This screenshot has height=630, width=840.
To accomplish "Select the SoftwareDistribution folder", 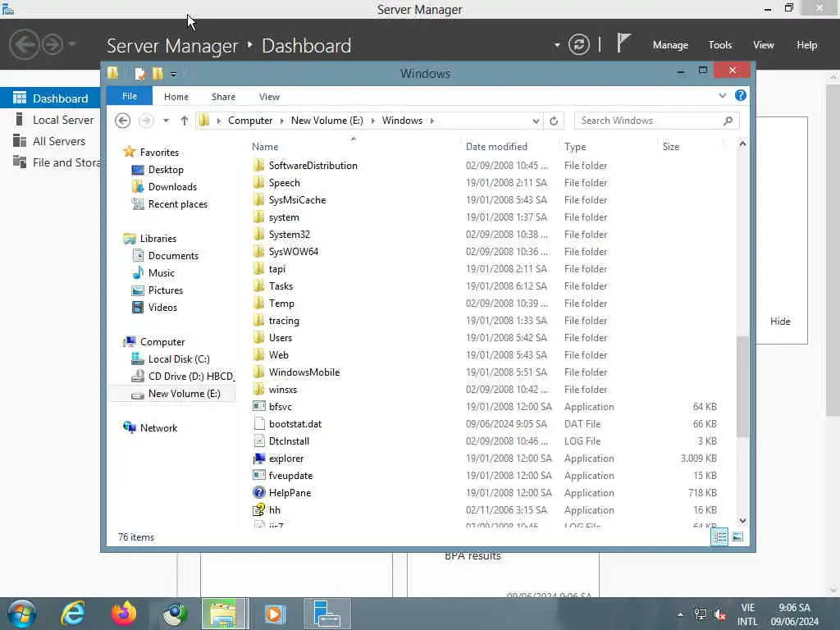I will click(x=313, y=166).
